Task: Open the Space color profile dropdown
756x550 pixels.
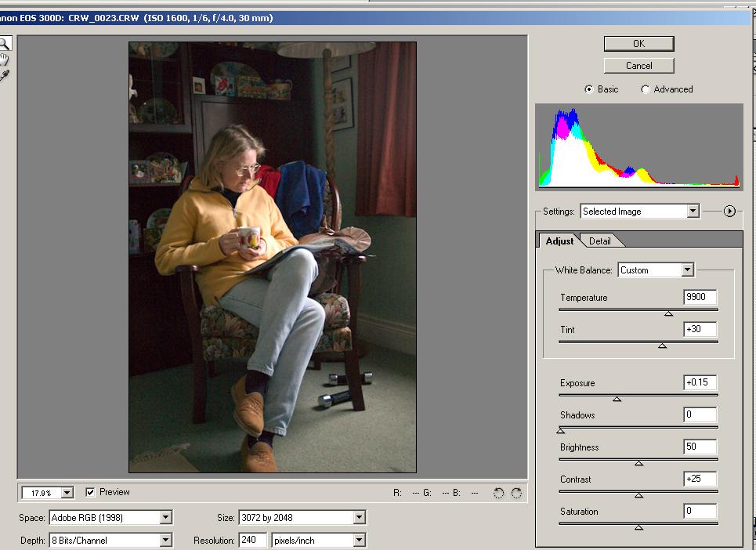Action: point(165,517)
